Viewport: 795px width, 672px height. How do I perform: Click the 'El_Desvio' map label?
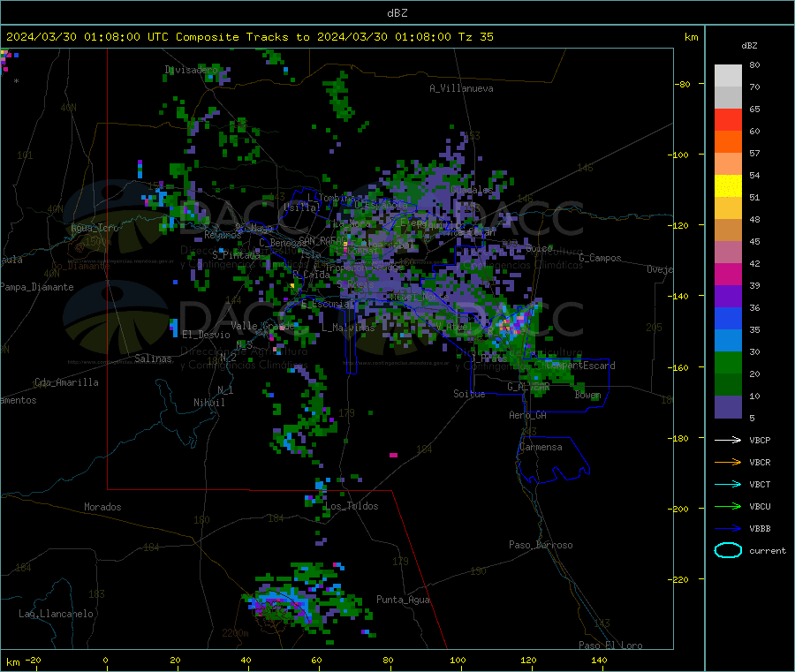point(206,335)
